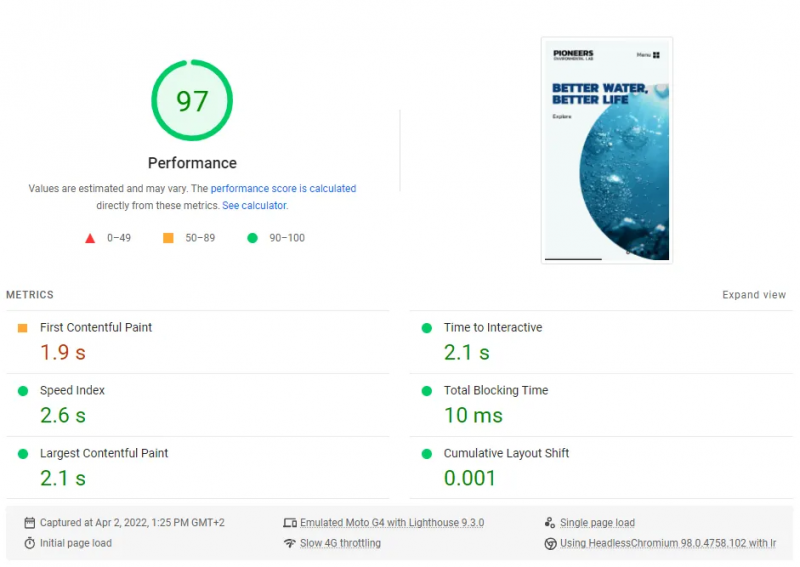Click the icon next to Single page load

pyautogui.click(x=550, y=523)
